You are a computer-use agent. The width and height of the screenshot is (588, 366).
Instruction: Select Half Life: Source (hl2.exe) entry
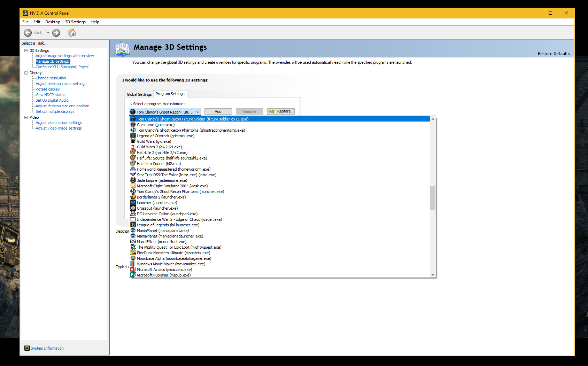coord(280,164)
